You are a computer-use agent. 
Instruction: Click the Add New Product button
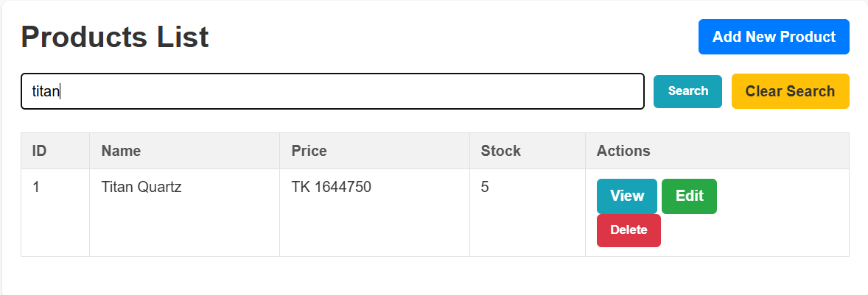pos(774,37)
